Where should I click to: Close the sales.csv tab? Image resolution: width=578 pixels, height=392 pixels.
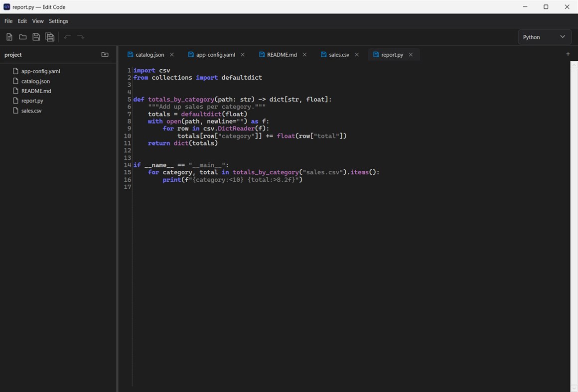357,54
